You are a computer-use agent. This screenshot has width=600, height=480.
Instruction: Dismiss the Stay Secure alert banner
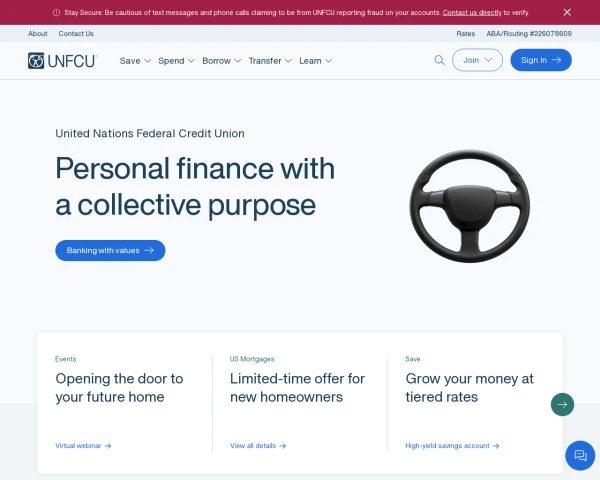(567, 12)
